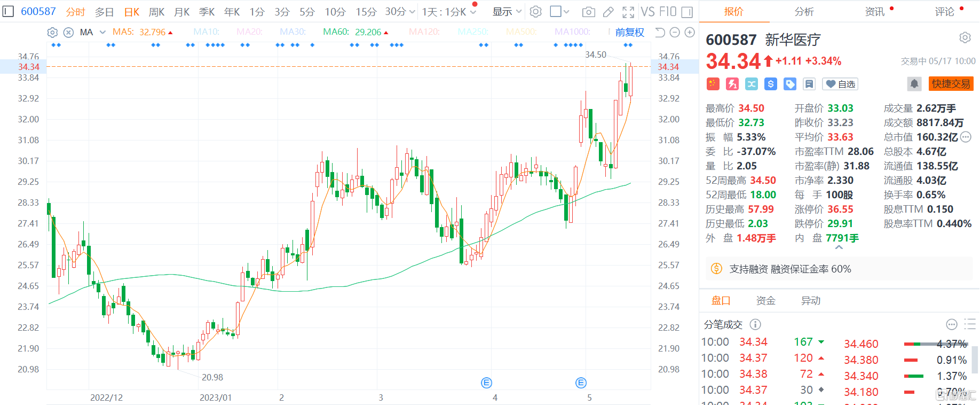Switch to the 资金 capital tab

pyautogui.click(x=766, y=301)
